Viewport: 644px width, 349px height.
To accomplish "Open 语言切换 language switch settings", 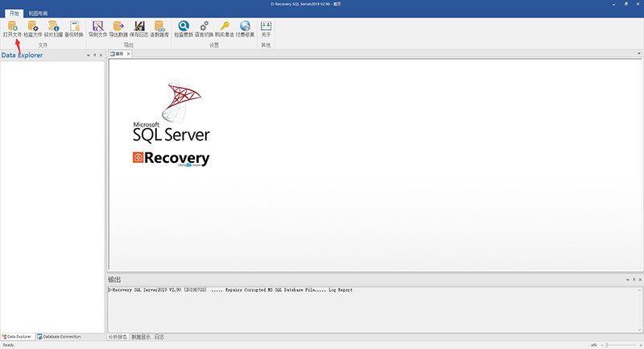I will click(204, 29).
